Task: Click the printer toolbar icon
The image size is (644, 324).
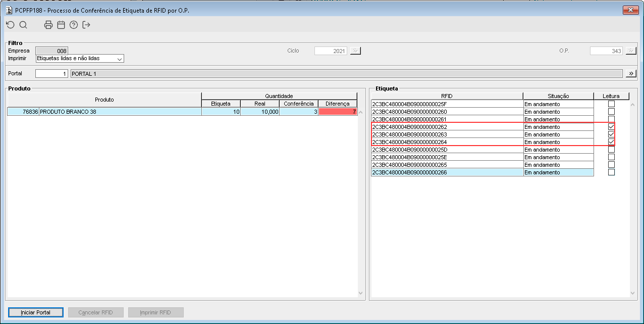Action: pyautogui.click(x=48, y=25)
